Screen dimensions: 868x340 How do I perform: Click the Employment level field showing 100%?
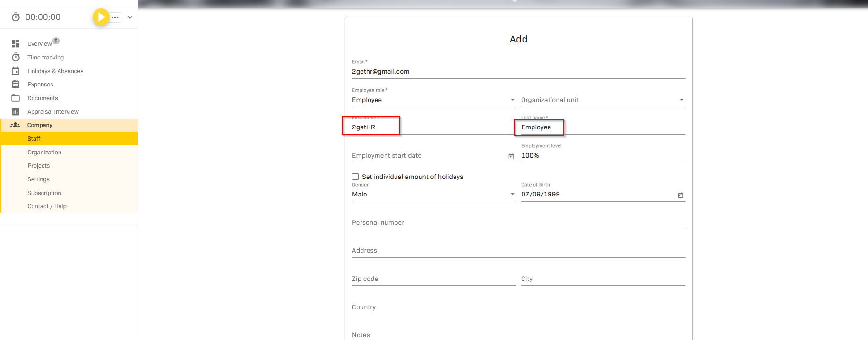[603, 156]
